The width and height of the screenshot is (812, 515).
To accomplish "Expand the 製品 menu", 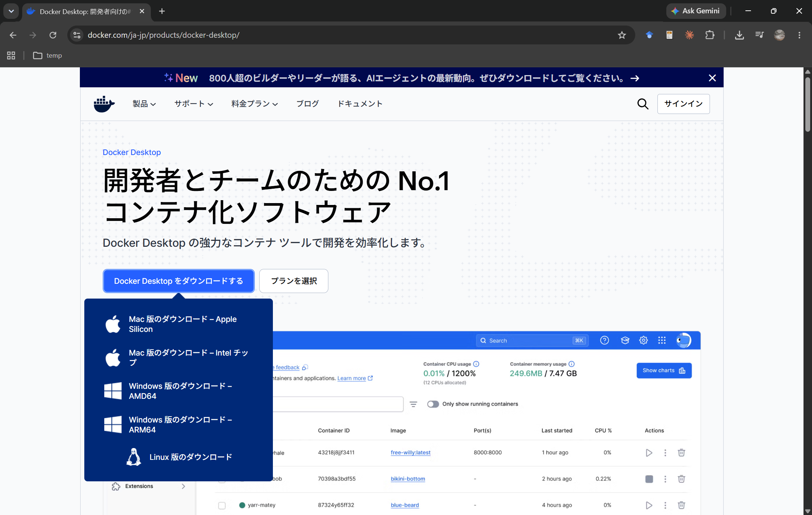I will point(144,104).
